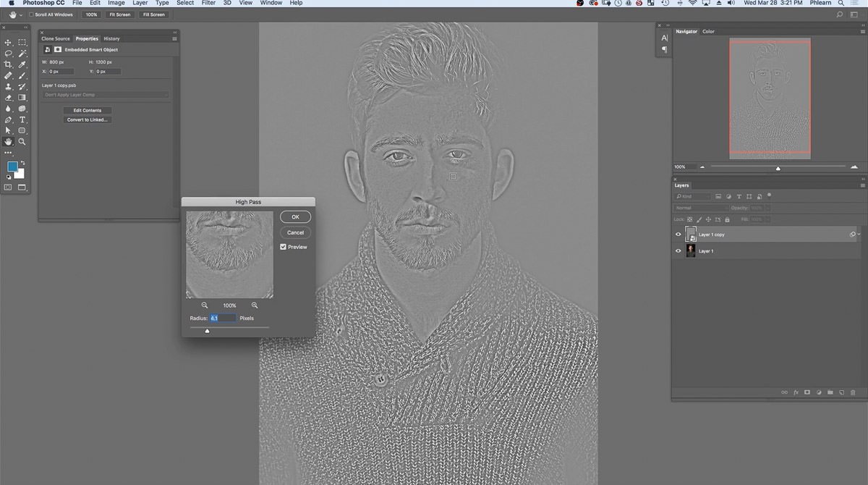Open the Properties panel flyout menu
The width and height of the screenshot is (868, 485).
(x=175, y=38)
